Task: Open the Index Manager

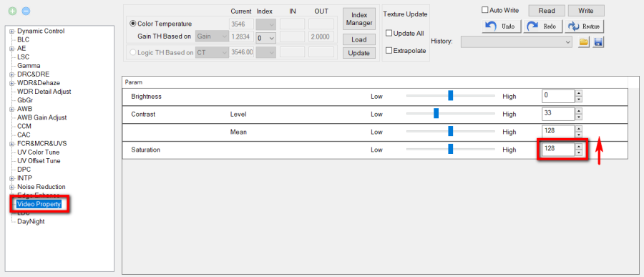Action: tap(359, 19)
